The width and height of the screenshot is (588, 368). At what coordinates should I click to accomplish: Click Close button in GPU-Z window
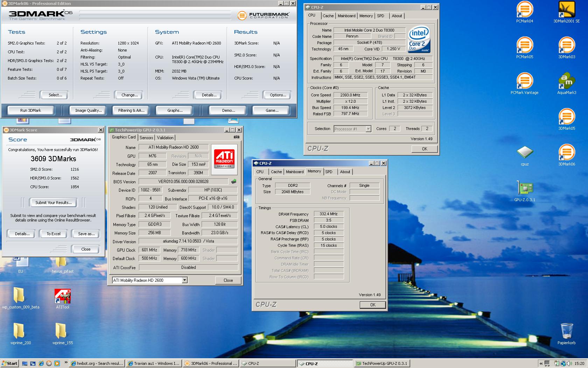[228, 280]
